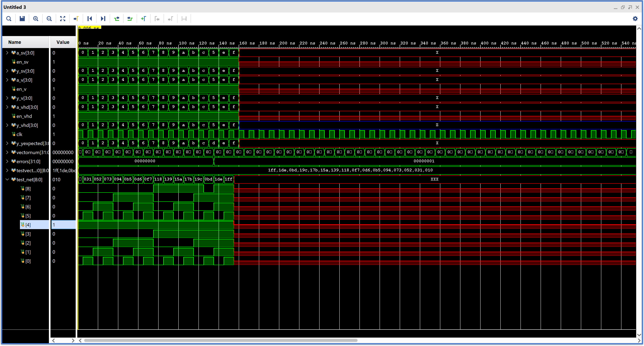
Task: Go to last simulation time
Action: pos(103,19)
